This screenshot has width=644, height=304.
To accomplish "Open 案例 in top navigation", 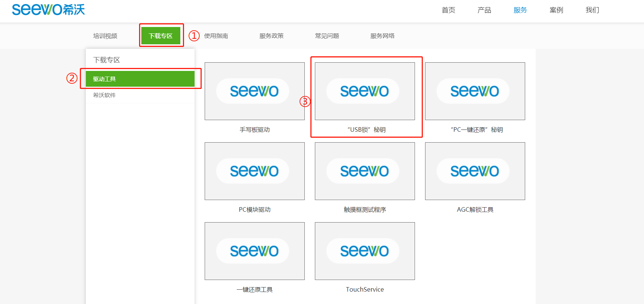I will click(x=556, y=10).
